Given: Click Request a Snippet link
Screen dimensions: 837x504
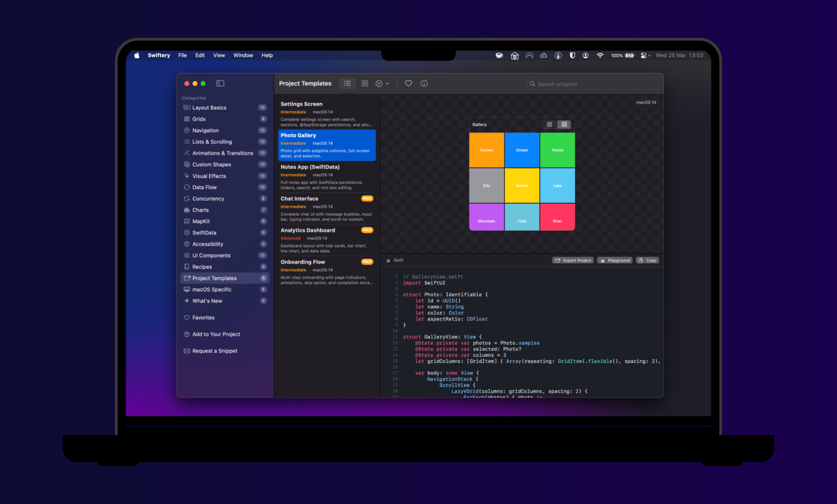Looking at the screenshot, I should (225, 351).
